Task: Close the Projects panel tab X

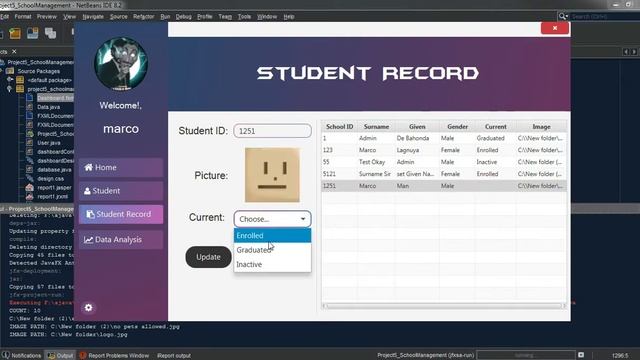Action: tap(14, 52)
